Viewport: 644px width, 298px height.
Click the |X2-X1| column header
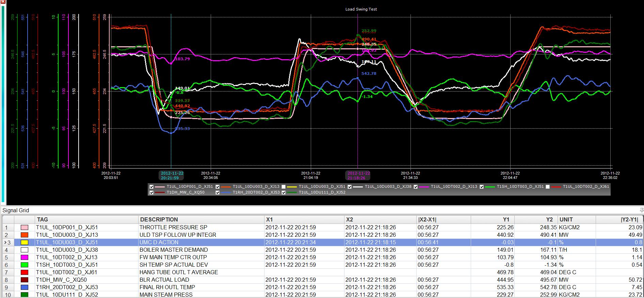444,219
